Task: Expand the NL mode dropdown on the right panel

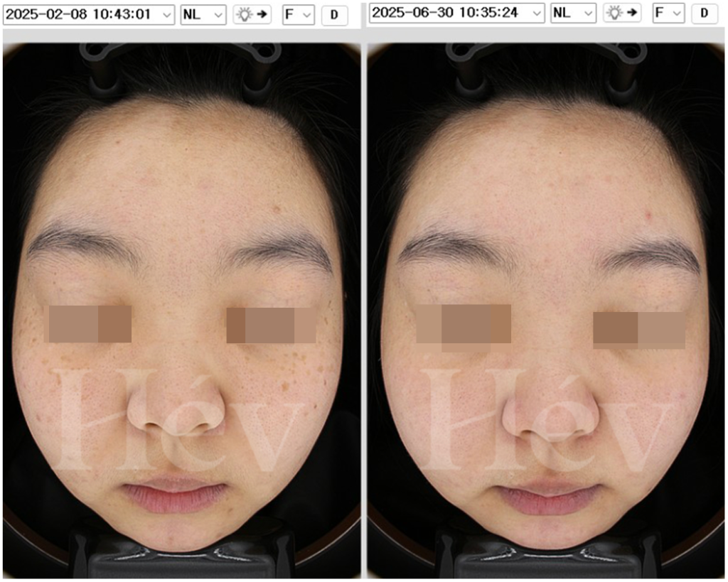Action: tap(573, 13)
